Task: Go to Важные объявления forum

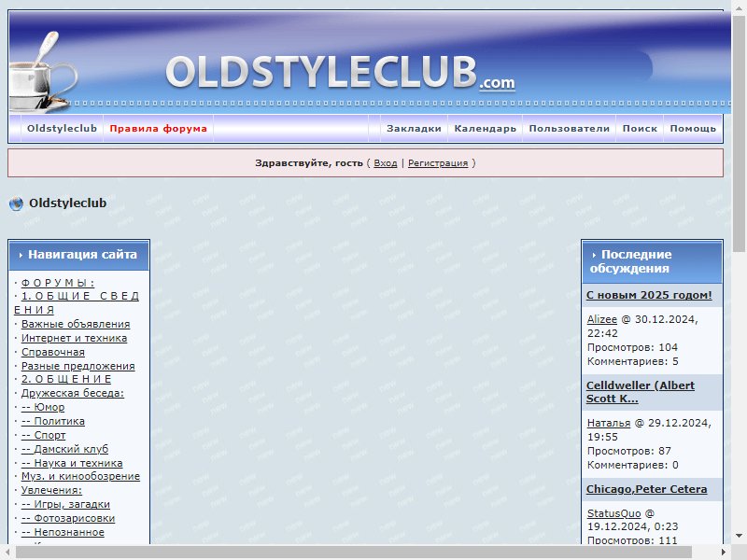Action: (76, 324)
